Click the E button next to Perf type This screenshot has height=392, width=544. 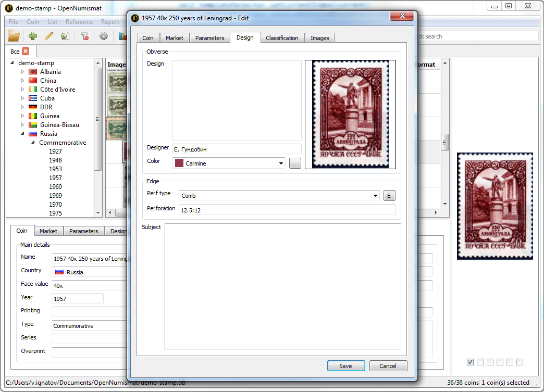(389, 195)
